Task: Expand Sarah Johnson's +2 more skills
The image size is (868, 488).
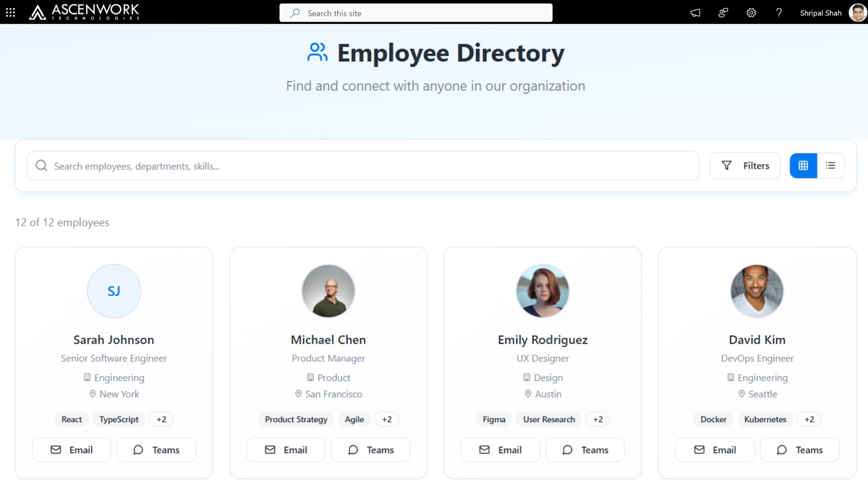Action: point(161,419)
